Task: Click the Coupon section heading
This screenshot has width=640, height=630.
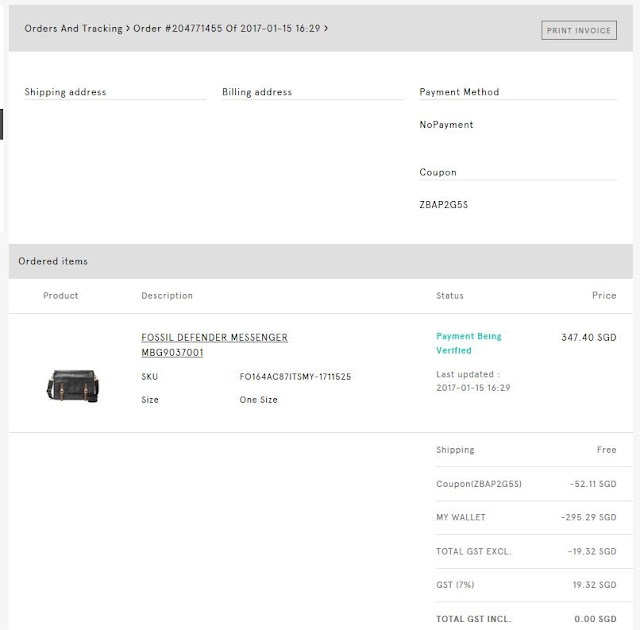Action: point(438,173)
